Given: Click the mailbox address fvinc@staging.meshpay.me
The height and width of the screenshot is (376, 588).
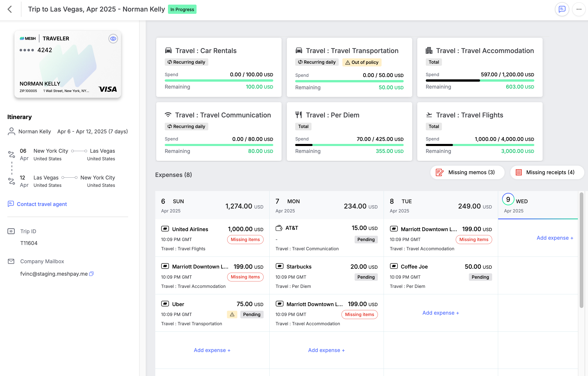Looking at the screenshot, I should (54, 274).
